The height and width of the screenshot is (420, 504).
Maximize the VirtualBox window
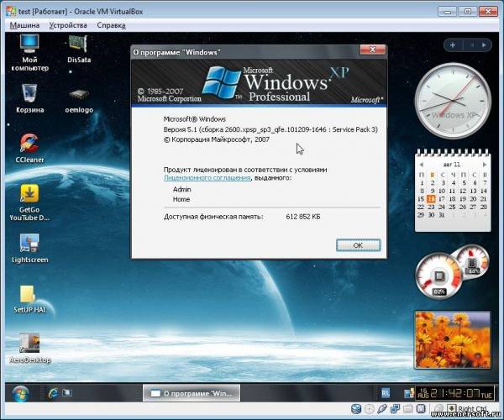468,12
